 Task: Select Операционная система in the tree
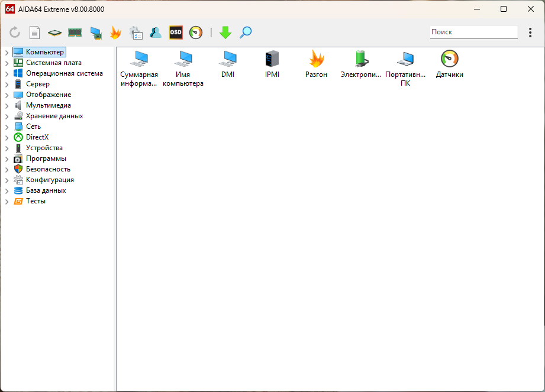point(58,73)
